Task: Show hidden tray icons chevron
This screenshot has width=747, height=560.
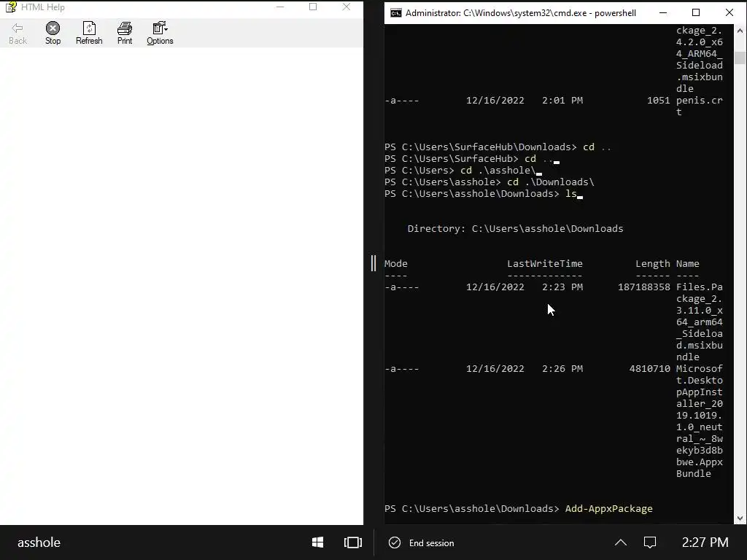Action: (x=621, y=542)
